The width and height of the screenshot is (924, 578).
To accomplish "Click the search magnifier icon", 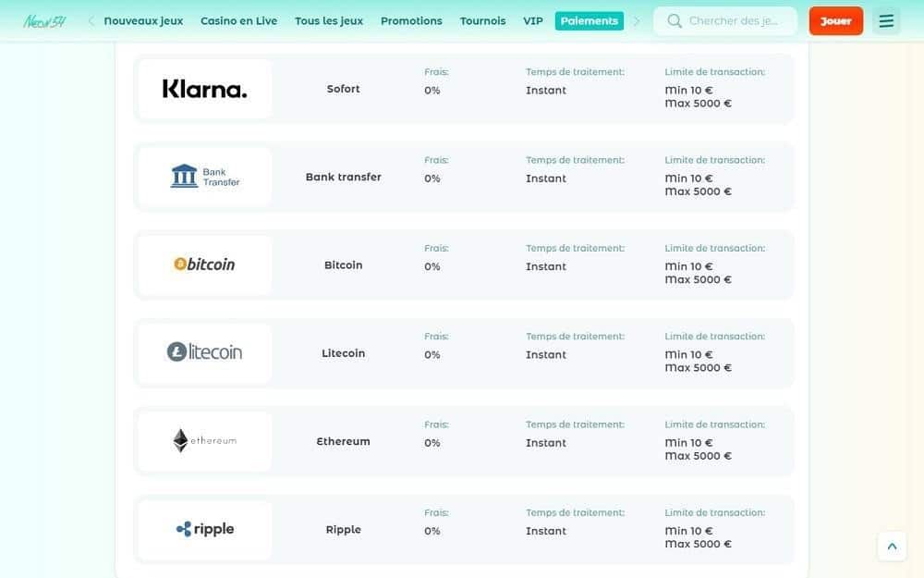I will pos(675,21).
